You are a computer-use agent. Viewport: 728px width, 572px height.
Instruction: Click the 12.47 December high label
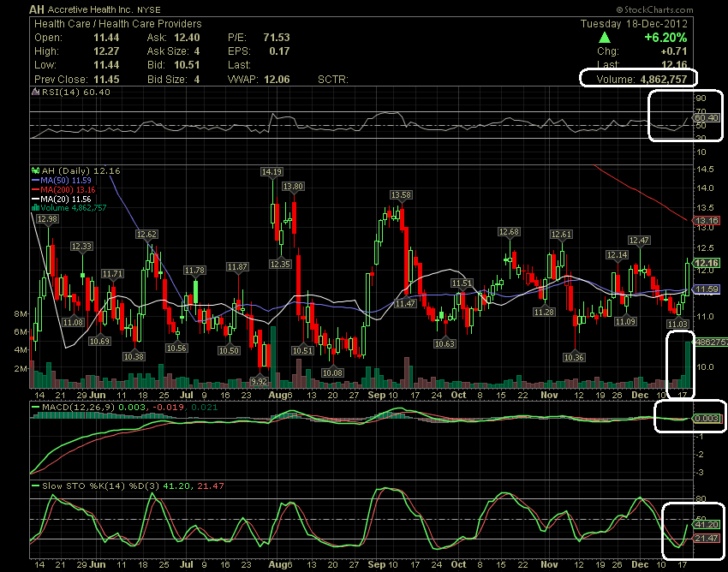(639, 240)
